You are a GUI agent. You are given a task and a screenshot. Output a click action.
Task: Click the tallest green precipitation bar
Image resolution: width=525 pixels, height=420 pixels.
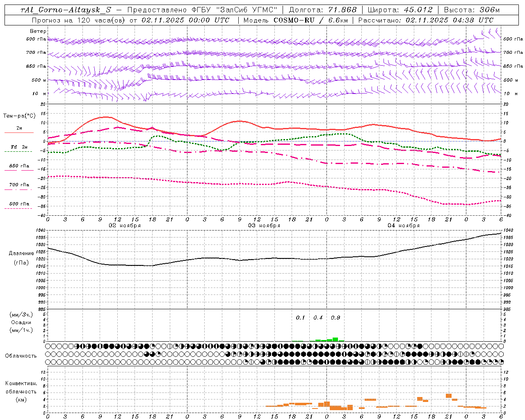click(x=336, y=339)
